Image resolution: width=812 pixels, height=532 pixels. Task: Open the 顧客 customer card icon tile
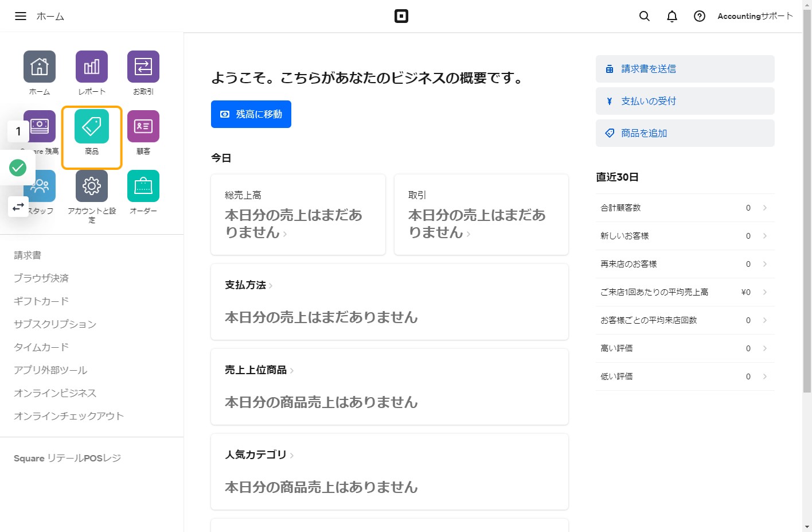coord(143,126)
